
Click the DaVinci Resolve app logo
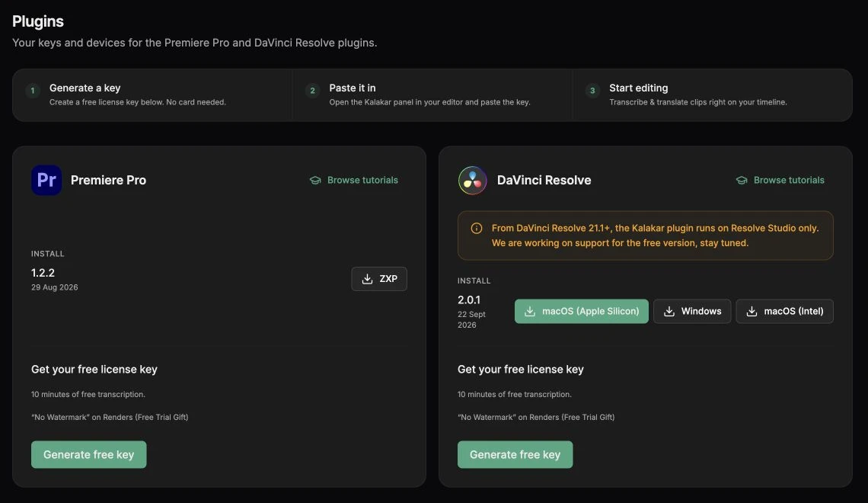click(x=473, y=180)
